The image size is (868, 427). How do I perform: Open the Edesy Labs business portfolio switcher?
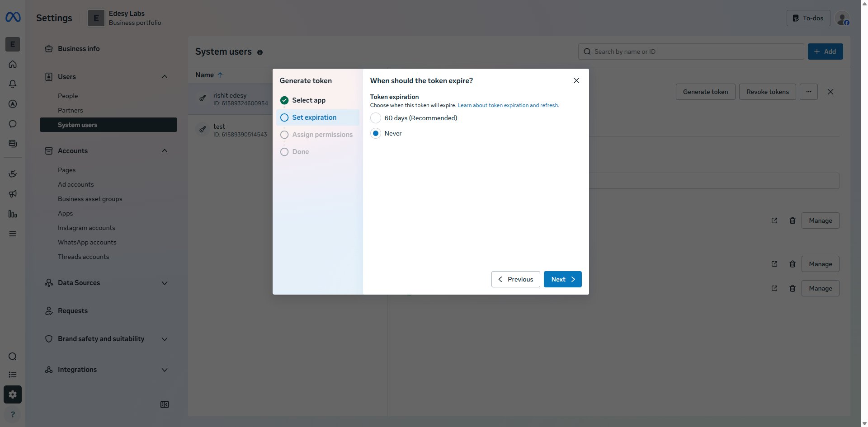[125, 18]
